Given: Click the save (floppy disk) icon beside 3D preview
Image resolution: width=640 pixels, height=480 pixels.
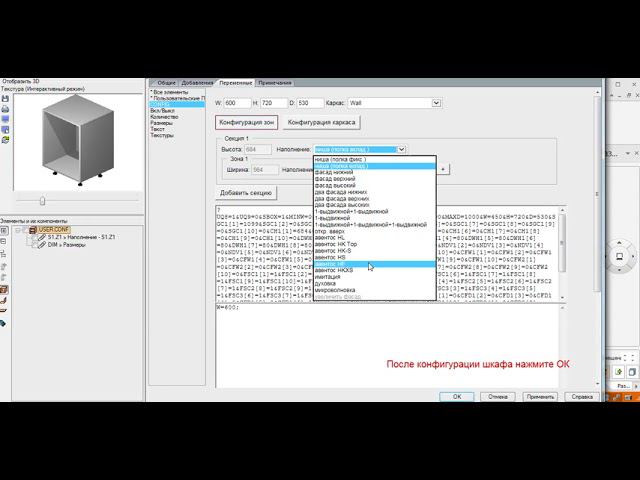Looking at the screenshot, I should [x=5, y=99].
